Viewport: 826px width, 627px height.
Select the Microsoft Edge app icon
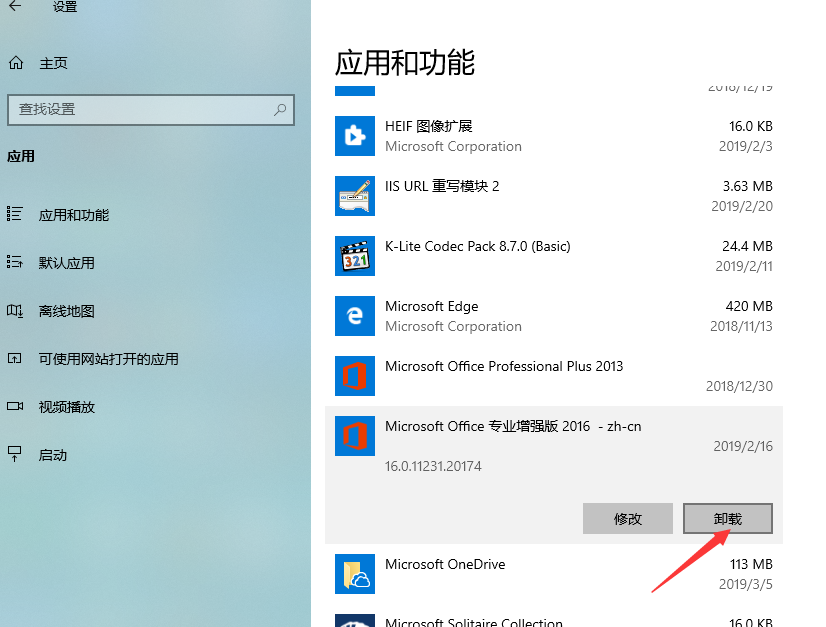tap(355, 316)
